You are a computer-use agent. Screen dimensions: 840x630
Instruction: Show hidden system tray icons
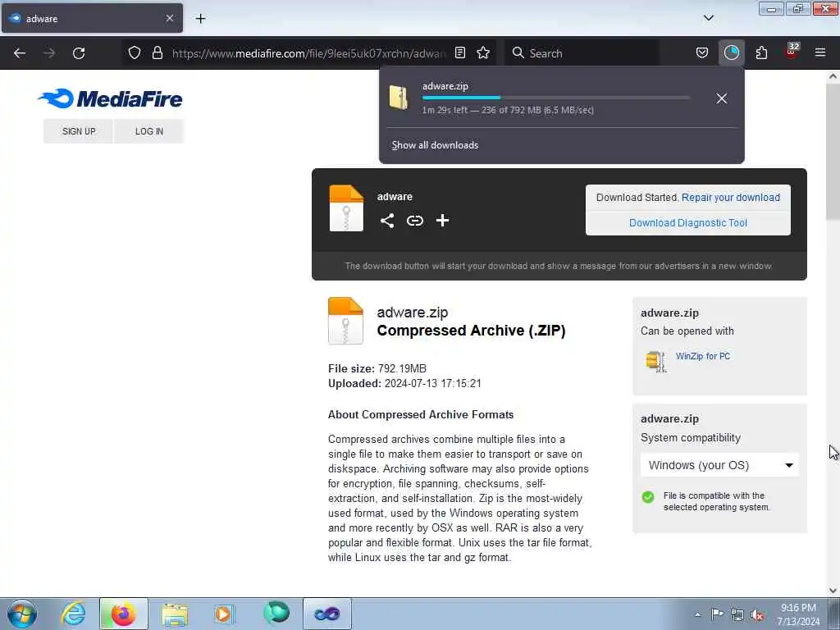[697, 614]
